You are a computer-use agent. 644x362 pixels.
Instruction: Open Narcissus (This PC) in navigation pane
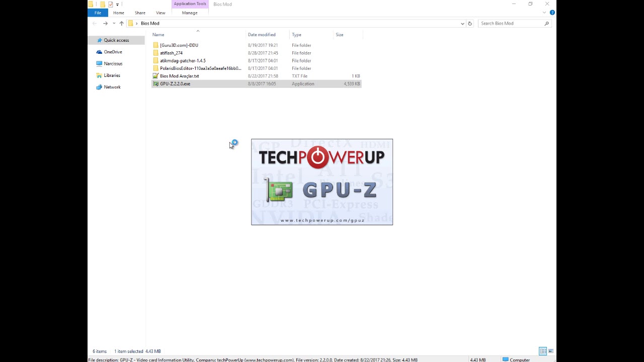coord(113,63)
